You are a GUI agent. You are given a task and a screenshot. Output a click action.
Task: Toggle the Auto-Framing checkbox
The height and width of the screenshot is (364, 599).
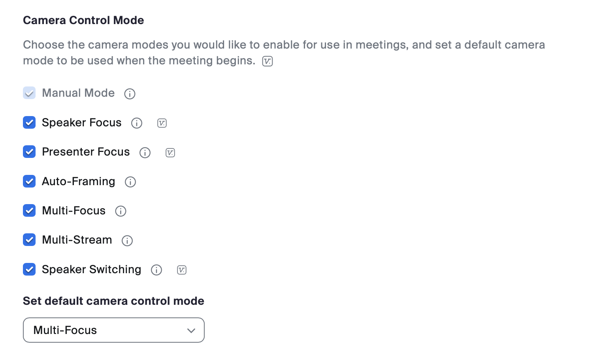pos(29,181)
